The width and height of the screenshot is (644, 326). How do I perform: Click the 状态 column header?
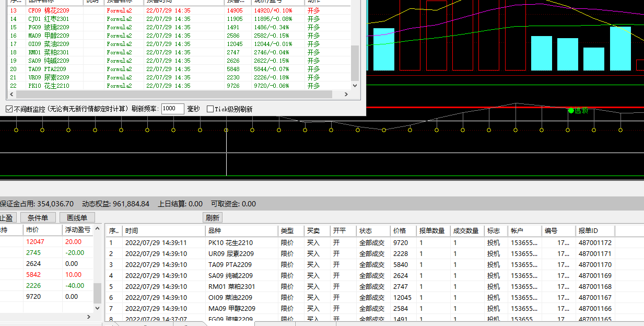tap(373, 230)
